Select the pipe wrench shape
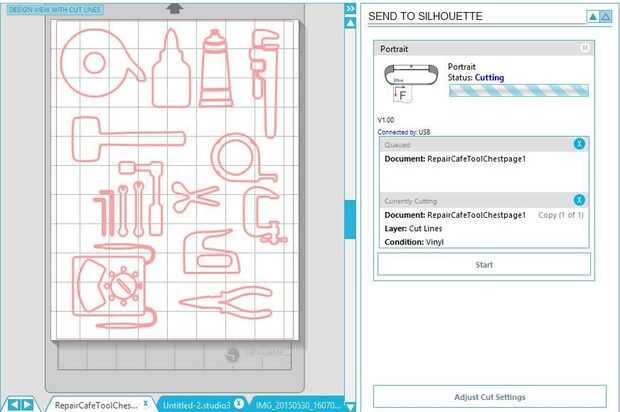 click(266, 83)
